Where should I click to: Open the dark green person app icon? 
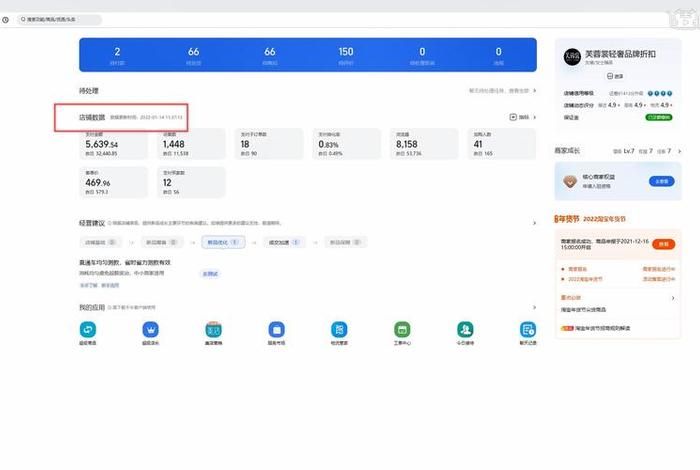465,330
